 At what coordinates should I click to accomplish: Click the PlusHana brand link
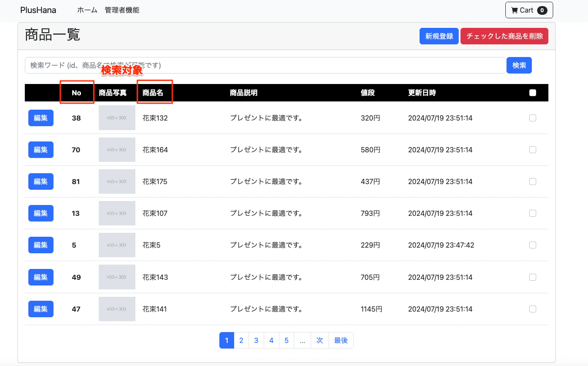pos(38,10)
